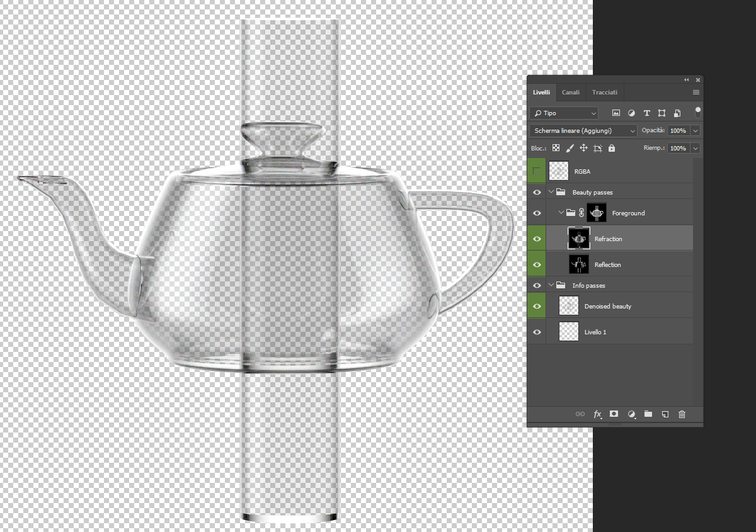Viewport: 756px width, 532px height.
Task: Create a new layer icon
Action: tap(665, 414)
